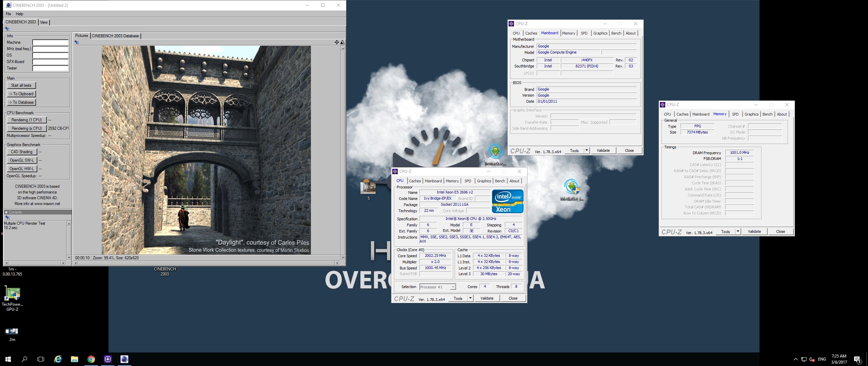Select the desktop icon labeled 5
Screen dimensions: 868x366
click(x=368, y=190)
